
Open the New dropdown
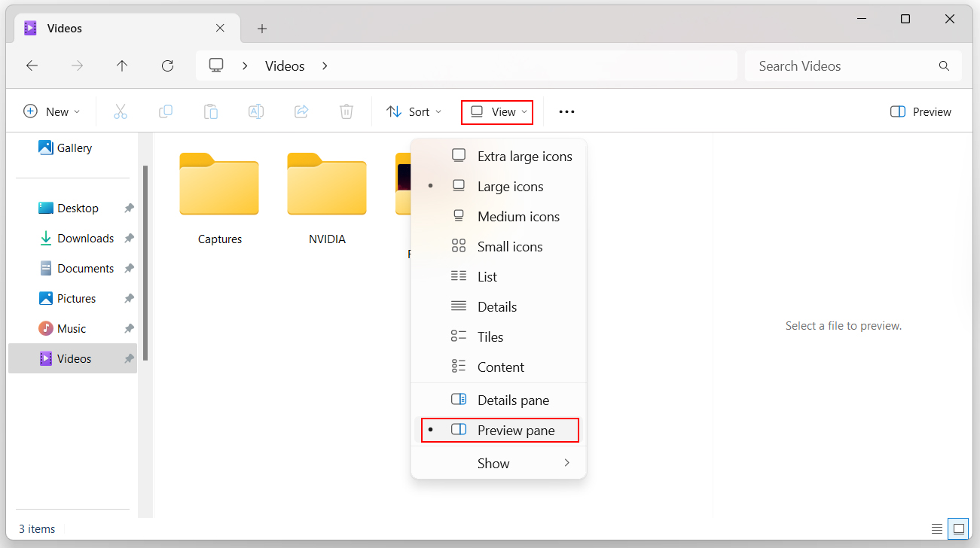[x=51, y=111]
